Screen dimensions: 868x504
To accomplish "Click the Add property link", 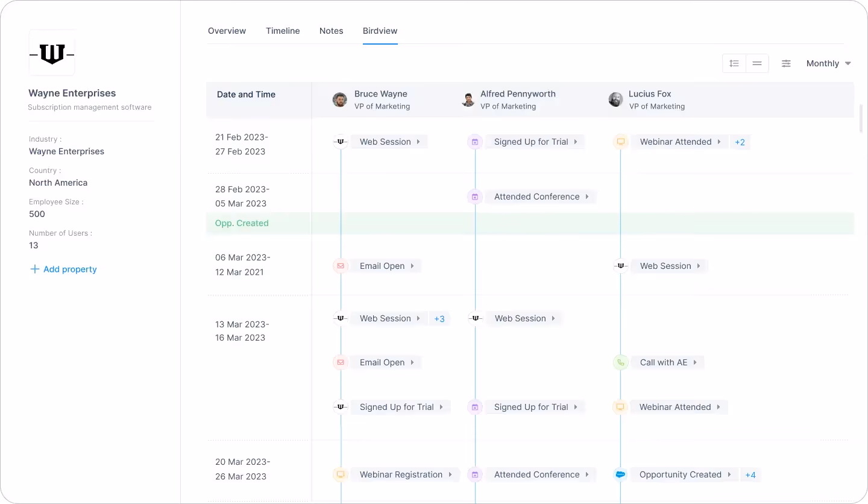I will pyautogui.click(x=63, y=269).
